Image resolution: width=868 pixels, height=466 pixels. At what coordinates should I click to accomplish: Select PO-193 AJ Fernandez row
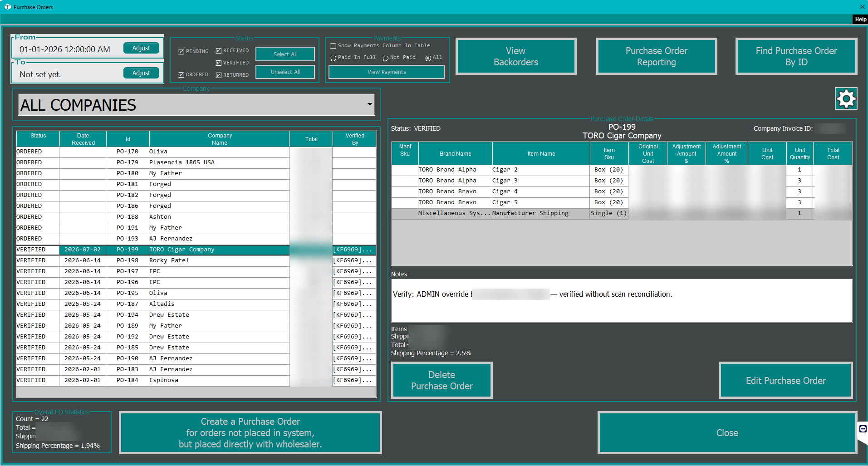[196, 239]
